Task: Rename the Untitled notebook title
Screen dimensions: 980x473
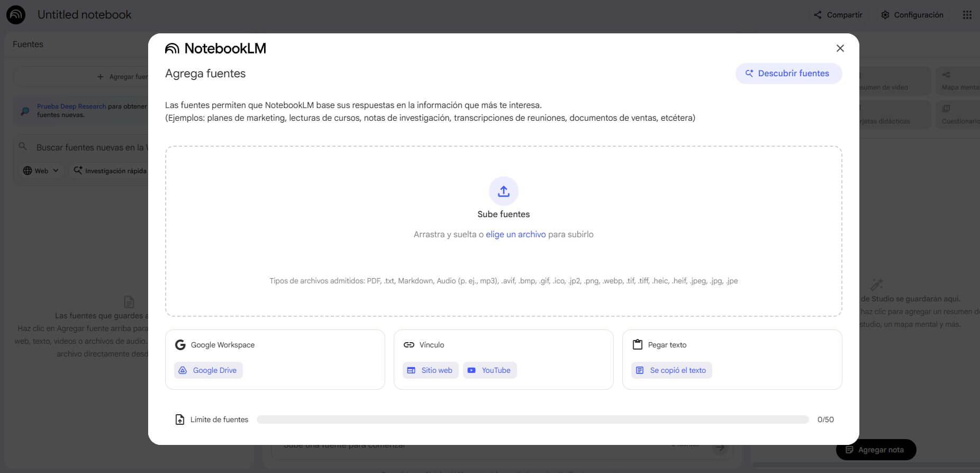Action: click(85, 15)
